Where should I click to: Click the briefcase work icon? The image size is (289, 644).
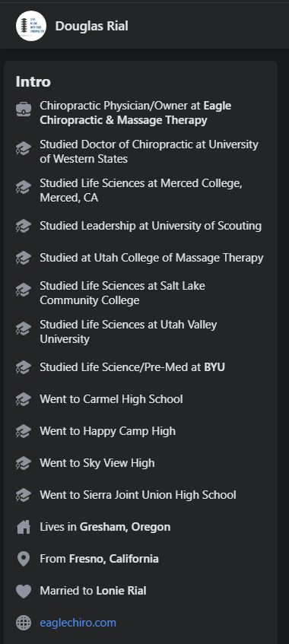(x=24, y=109)
